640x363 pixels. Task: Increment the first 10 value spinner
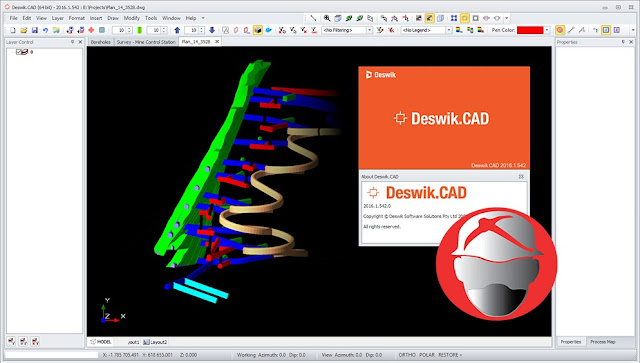(x=129, y=29)
